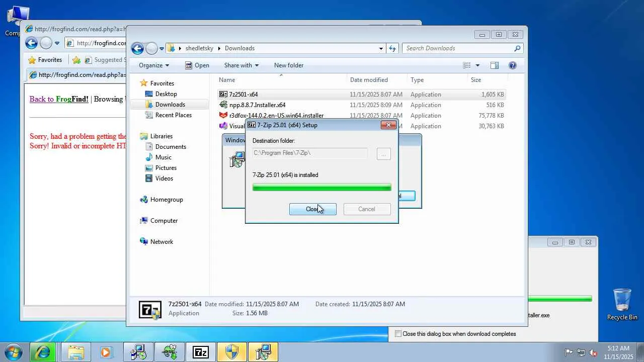Viewport: 644px width, 362px height.
Task: Select Computer in the navigation pane
Action: tap(159, 221)
